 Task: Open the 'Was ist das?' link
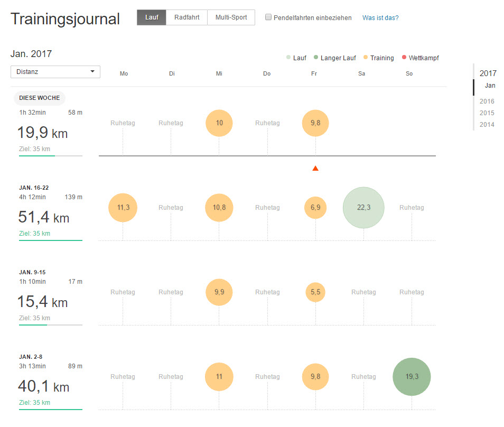(380, 18)
